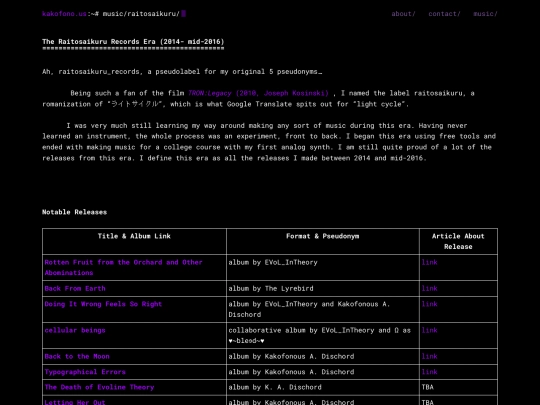Open Doing It Wrong Feels So Right album
Screen dimensions: 540x405
click(x=103, y=304)
